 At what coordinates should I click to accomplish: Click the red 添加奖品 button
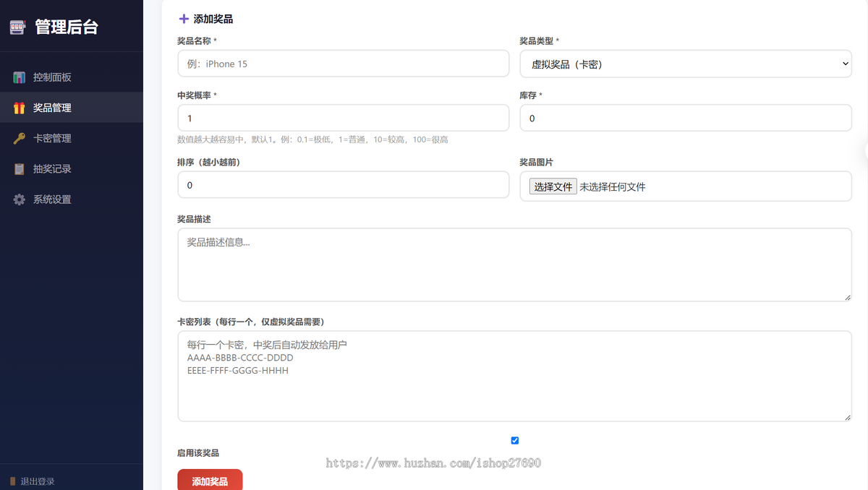point(210,481)
